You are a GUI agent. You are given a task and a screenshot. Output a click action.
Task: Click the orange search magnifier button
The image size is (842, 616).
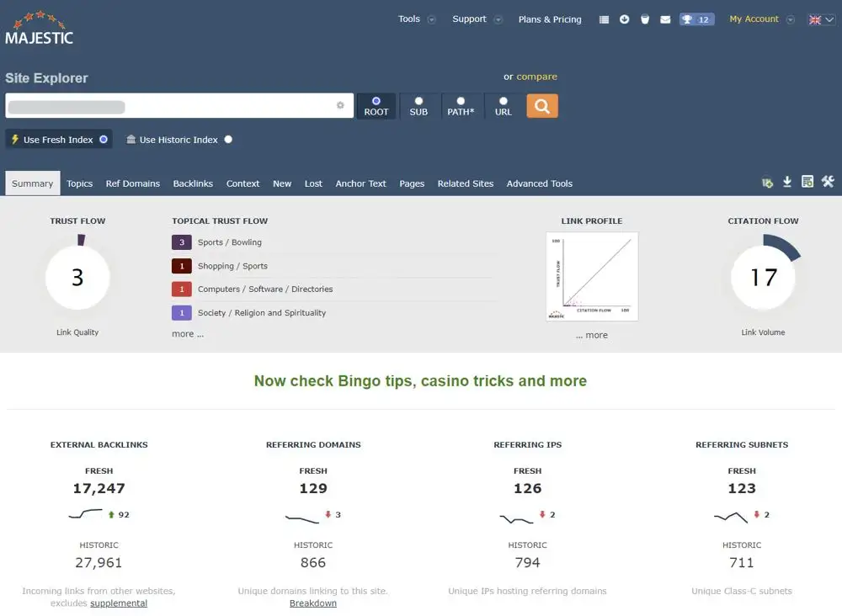(x=541, y=106)
